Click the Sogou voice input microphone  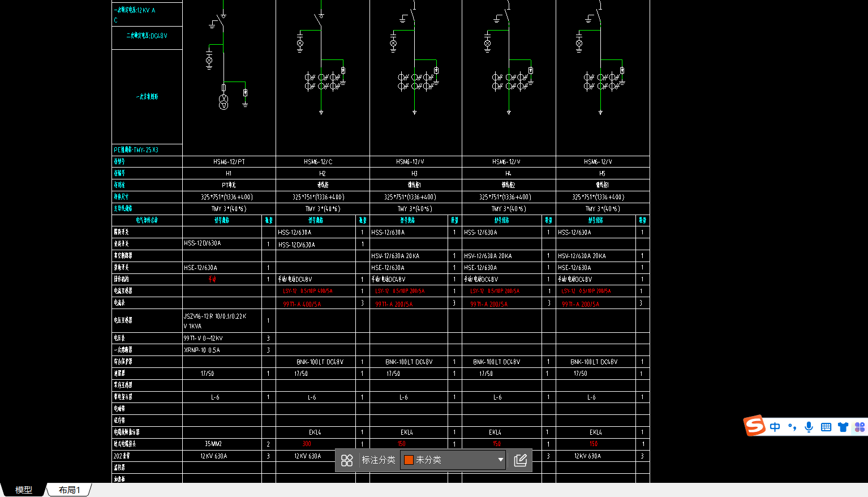809,427
